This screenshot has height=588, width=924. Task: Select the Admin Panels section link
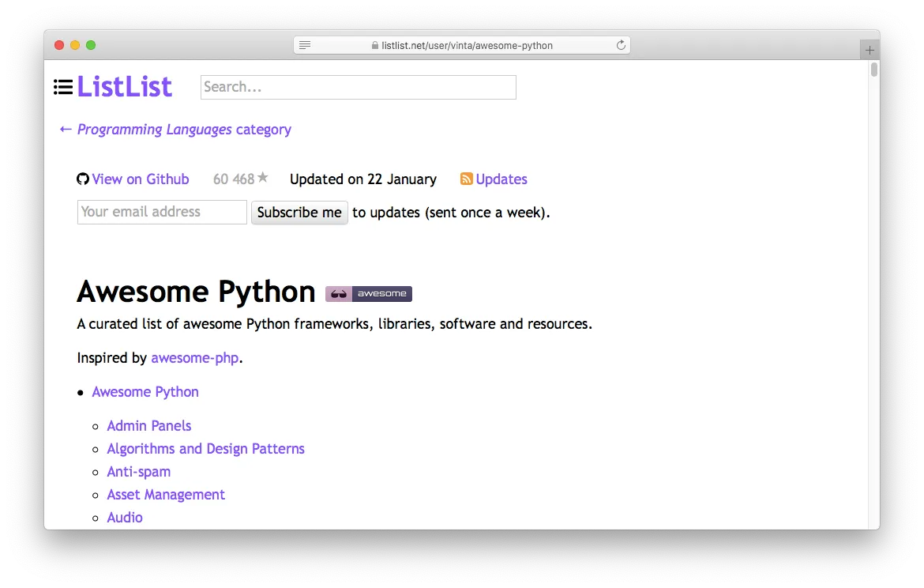click(x=149, y=425)
